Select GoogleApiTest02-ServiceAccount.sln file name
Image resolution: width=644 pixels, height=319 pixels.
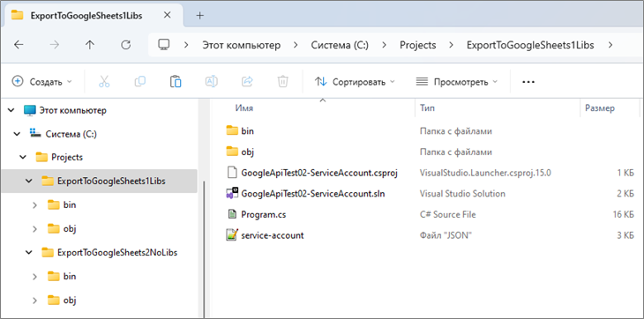[313, 194]
